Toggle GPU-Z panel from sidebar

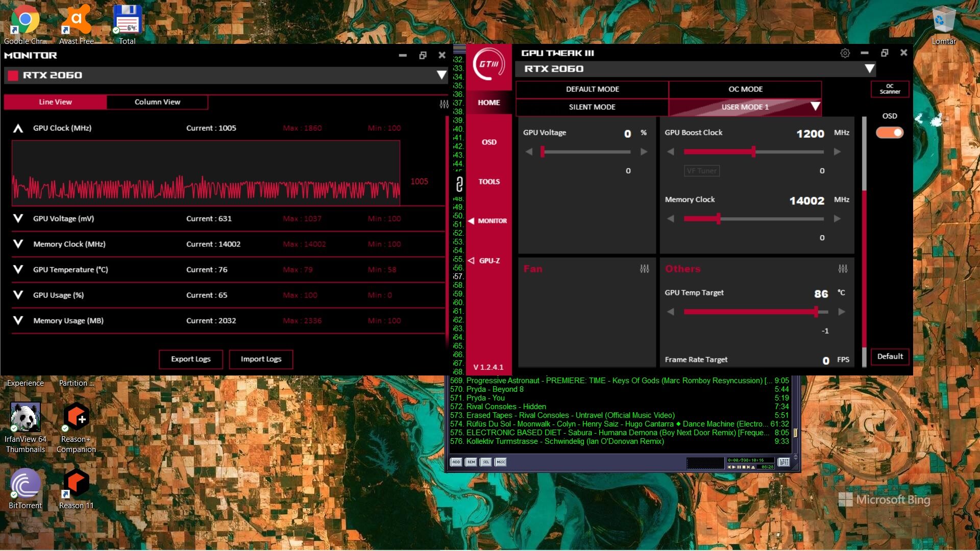click(485, 261)
